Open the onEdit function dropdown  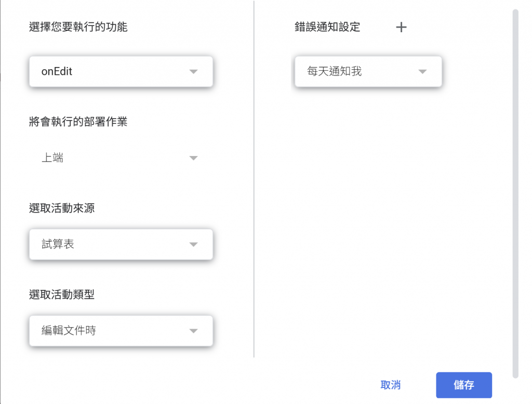(x=114, y=72)
